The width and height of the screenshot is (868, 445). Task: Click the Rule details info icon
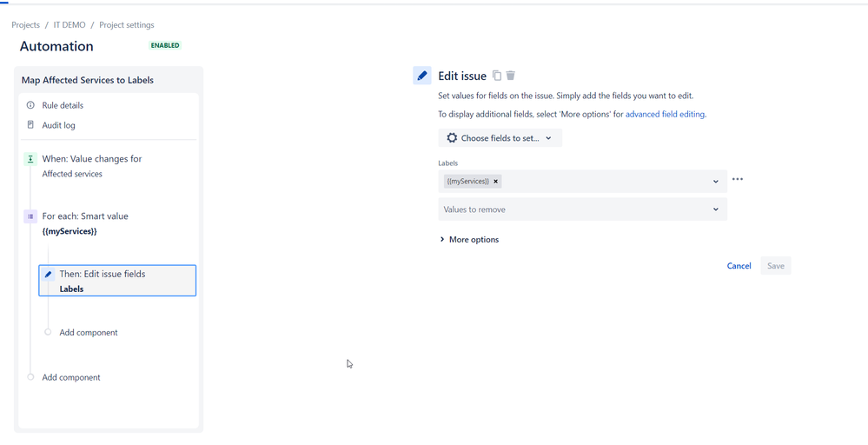pos(30,105)
